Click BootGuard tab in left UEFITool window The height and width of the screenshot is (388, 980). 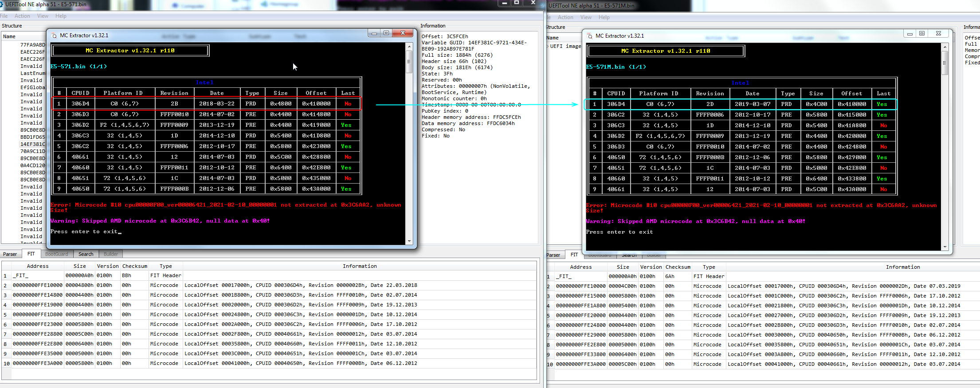57,254
